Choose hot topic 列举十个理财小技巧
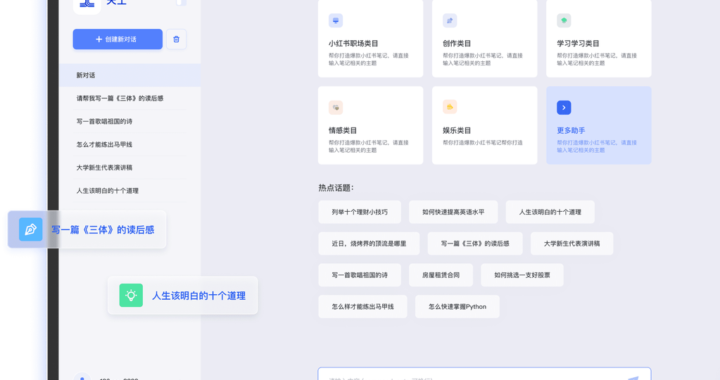720x380 pixels. (x=360, y=212)
